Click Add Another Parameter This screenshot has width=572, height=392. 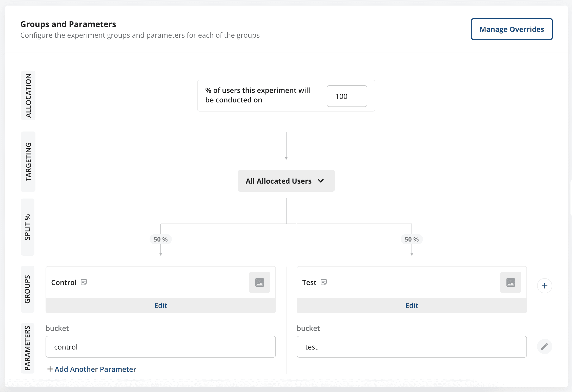[91, 369]
